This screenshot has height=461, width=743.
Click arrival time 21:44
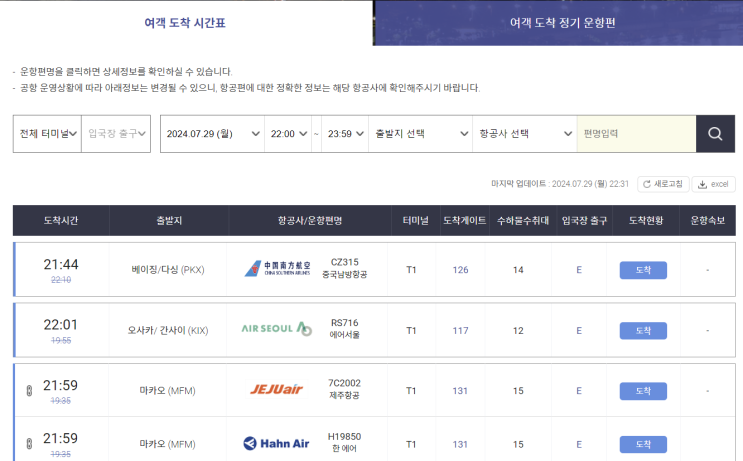pos(61,264)
